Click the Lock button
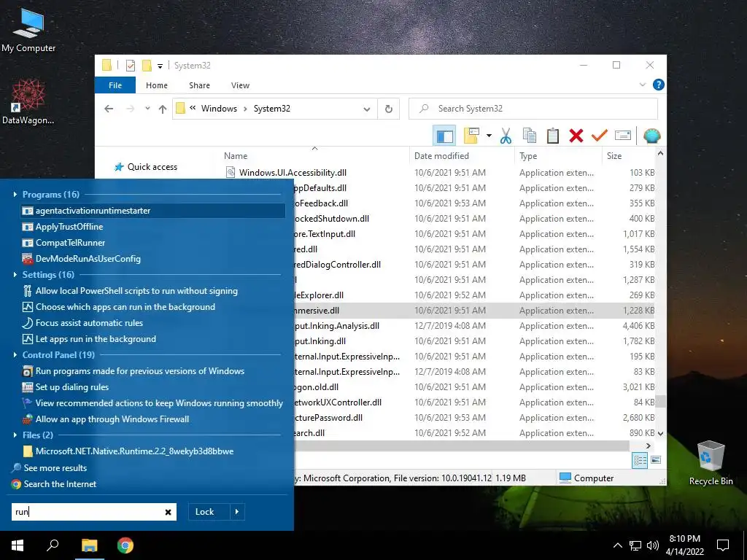 [x=204, y=512]
